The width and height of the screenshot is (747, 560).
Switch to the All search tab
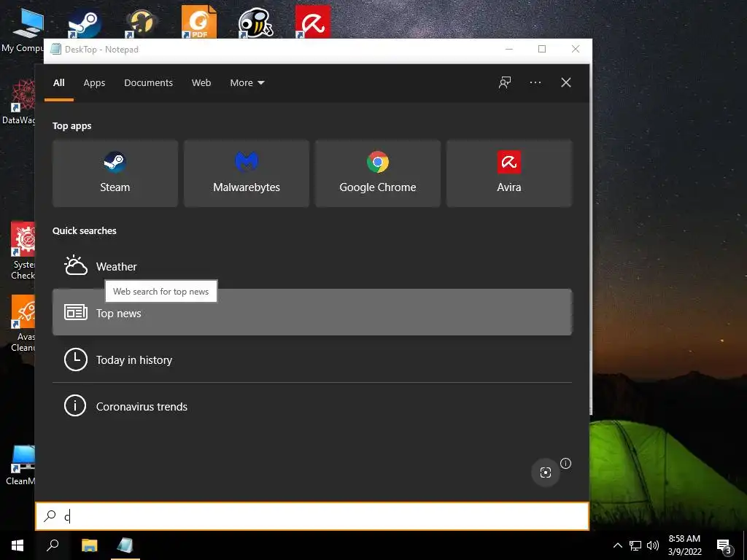(58, 83)
